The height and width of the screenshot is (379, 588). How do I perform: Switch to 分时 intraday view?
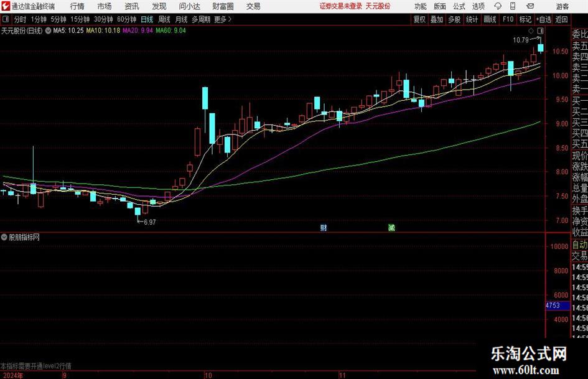point(20,19)
